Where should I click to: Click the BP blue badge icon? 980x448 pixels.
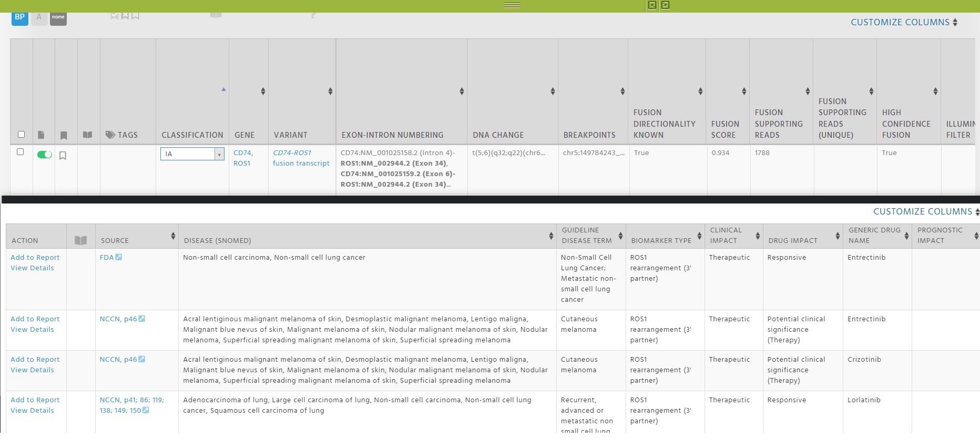click(20, 18)
